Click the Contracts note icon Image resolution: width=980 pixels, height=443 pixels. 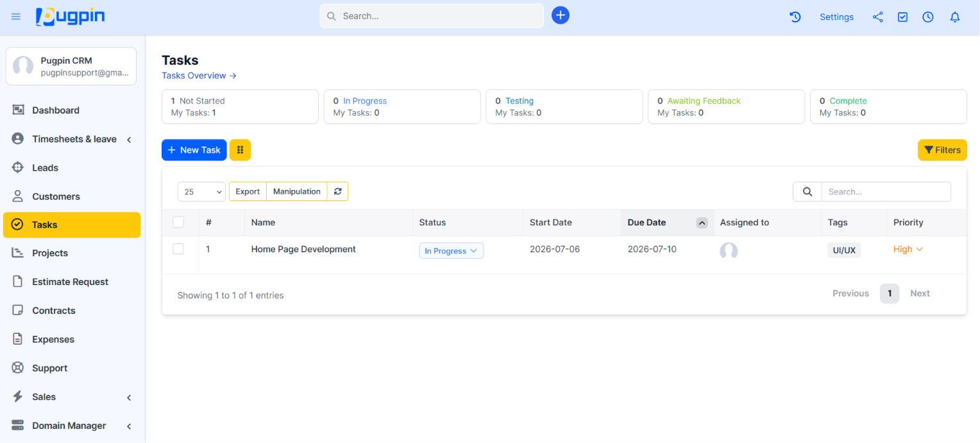(x=18, y=311)
